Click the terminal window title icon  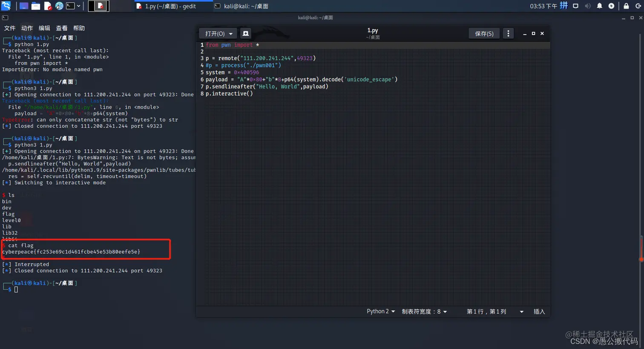[x=5, y=18]
